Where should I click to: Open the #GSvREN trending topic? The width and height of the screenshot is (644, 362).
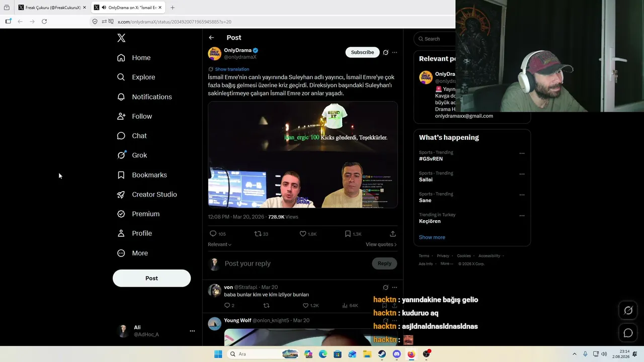[x=431, y=159]
